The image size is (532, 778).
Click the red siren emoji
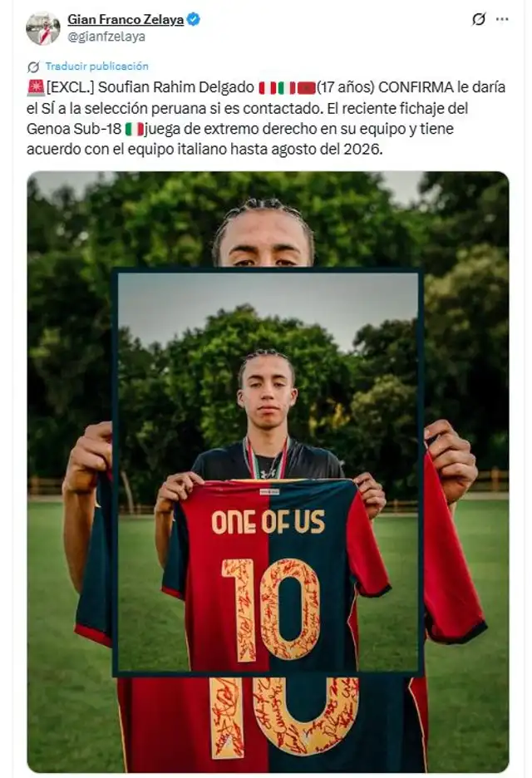click(x=36, y=87)
